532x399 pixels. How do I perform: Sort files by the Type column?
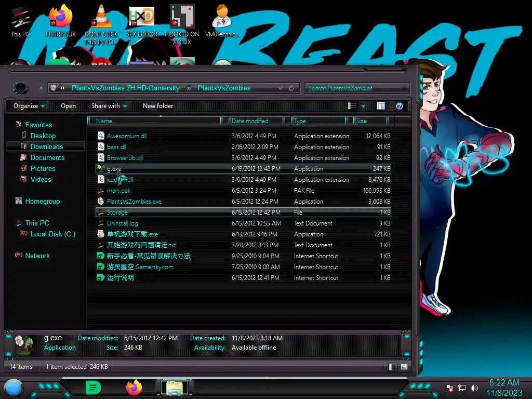pyautogui.click(x=318, y=121)
